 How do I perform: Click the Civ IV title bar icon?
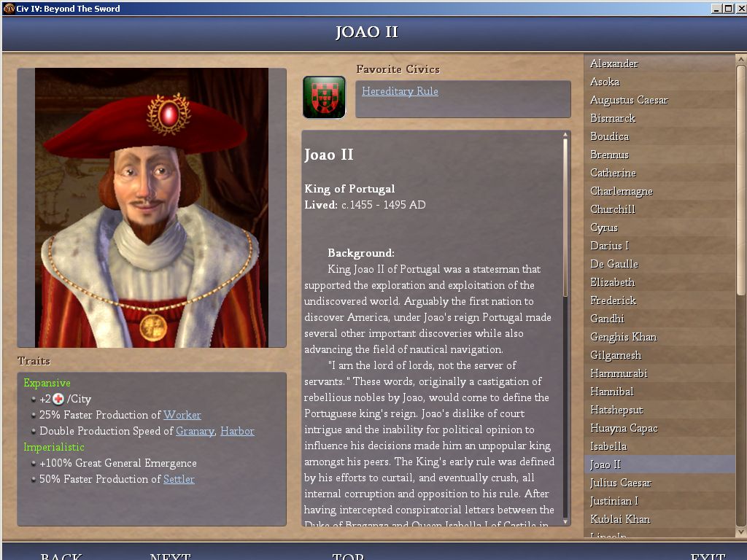coord(9,8)
